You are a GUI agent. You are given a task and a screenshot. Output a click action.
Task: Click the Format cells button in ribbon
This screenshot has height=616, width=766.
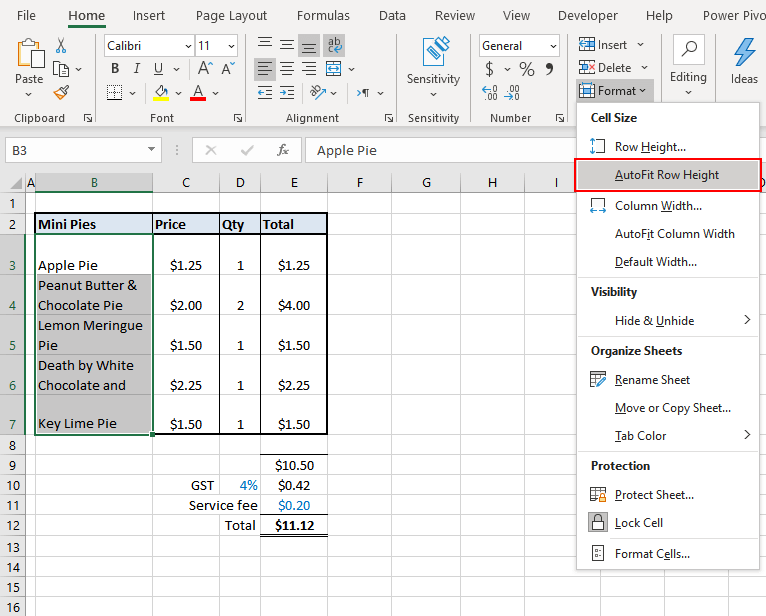(614, 91)
